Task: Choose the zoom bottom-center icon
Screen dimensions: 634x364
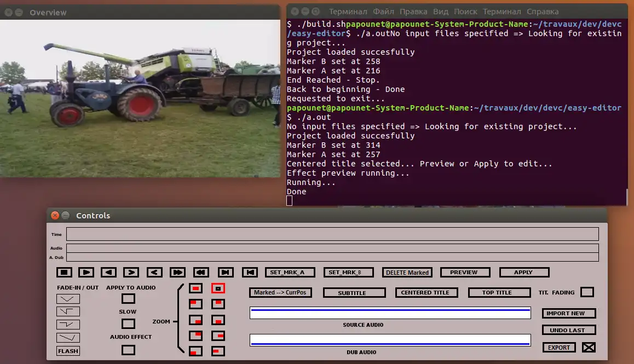Action: coord(218,320)
